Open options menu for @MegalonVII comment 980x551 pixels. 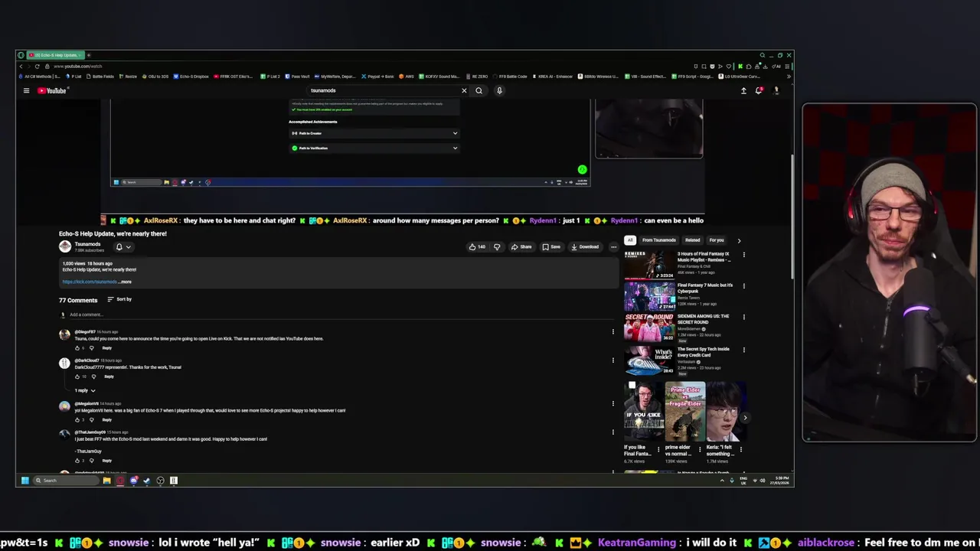[612, 403]
